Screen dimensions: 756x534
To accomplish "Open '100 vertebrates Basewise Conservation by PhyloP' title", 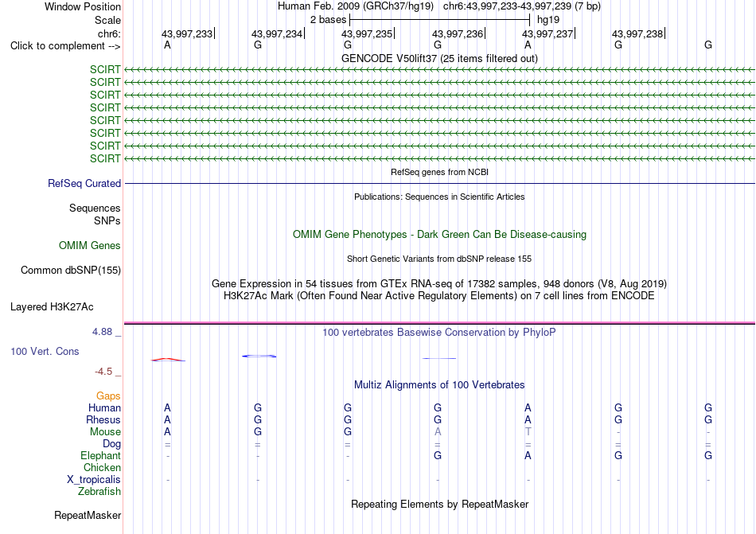I will [439, 332].
